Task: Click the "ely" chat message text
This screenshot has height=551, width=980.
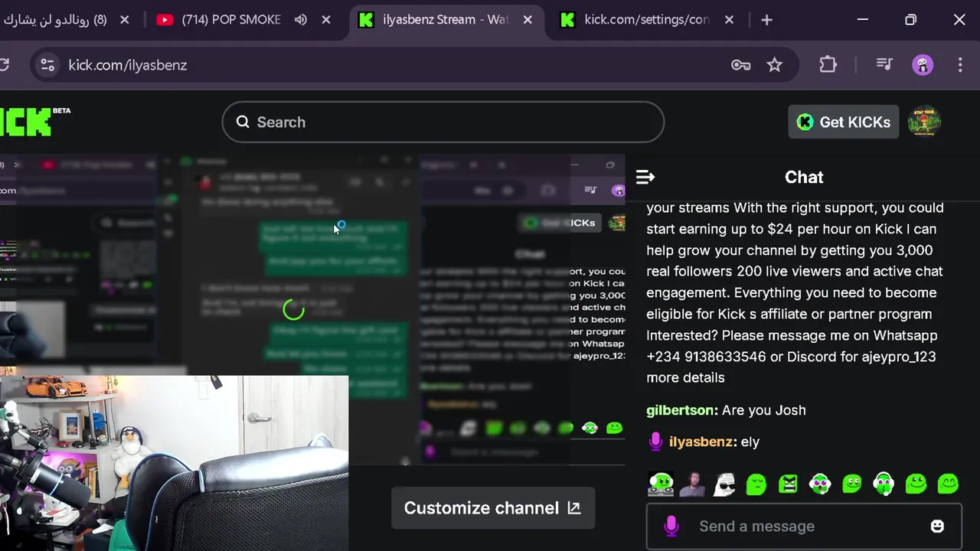Action: (750, 442)
